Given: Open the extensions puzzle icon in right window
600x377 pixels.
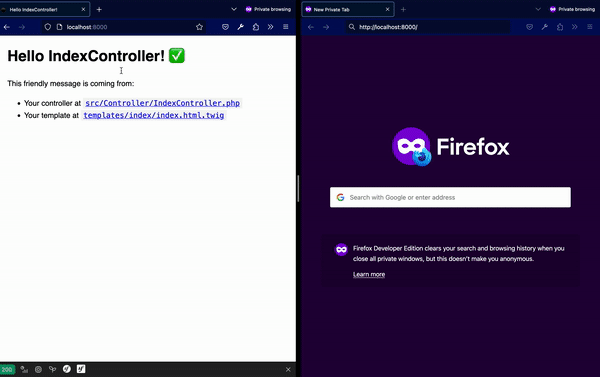Looking at the screenshot, I should (560, 27).
